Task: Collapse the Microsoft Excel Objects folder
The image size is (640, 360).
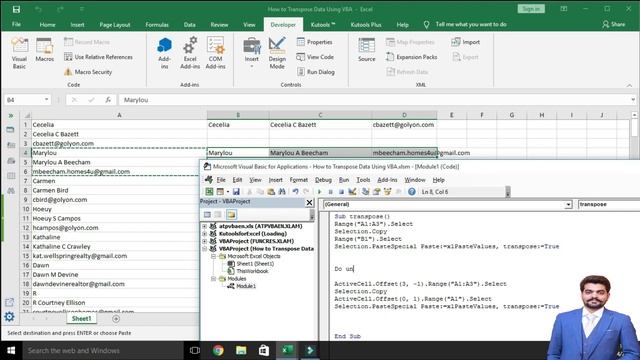Action: pyautogui.click(x=213, y=256)
